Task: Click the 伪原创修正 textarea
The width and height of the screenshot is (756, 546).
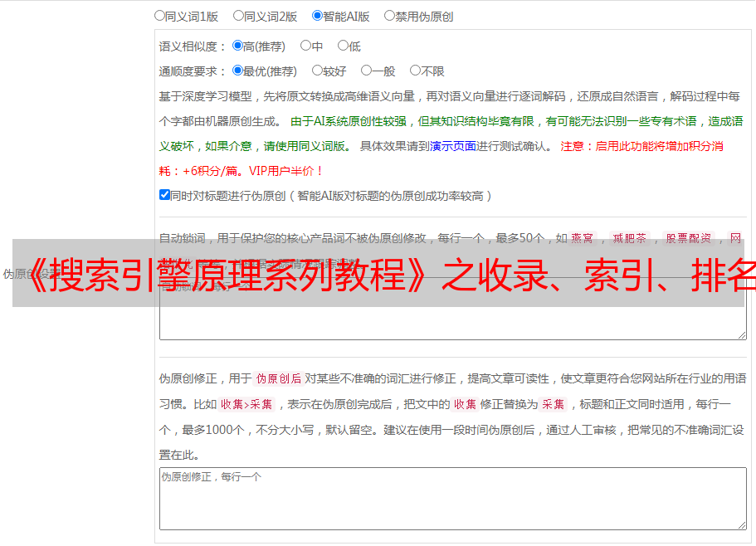Action: tap(453, 499)
